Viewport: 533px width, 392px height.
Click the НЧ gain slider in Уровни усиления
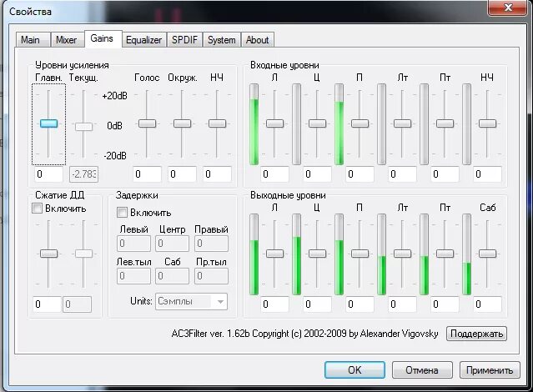coord(217,123)
